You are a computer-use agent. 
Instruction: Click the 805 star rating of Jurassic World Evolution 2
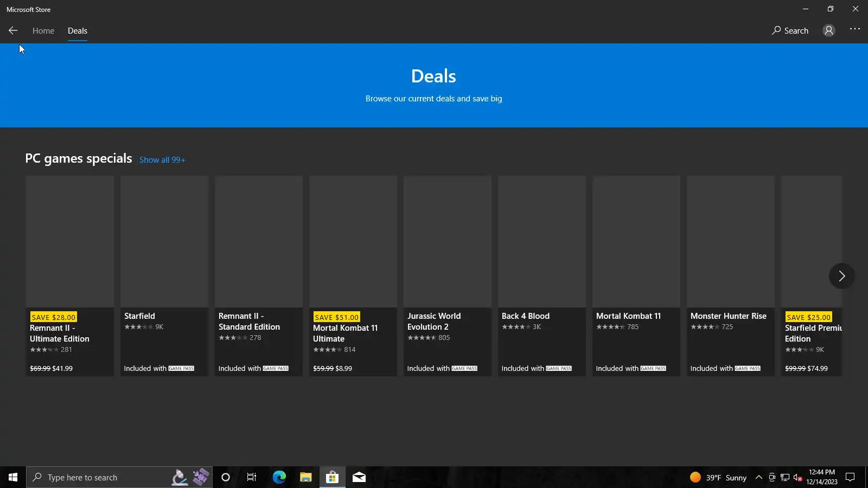(429, 338)
